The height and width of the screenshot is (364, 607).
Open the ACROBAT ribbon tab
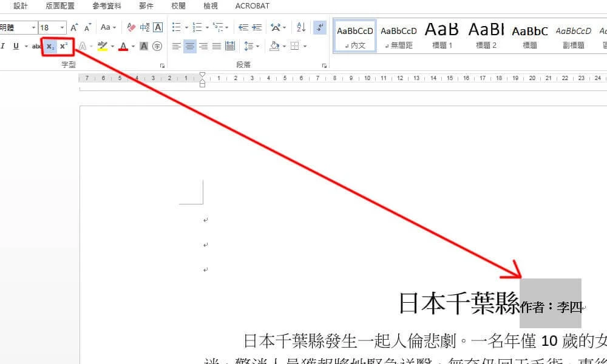click(x=252, y=6)
